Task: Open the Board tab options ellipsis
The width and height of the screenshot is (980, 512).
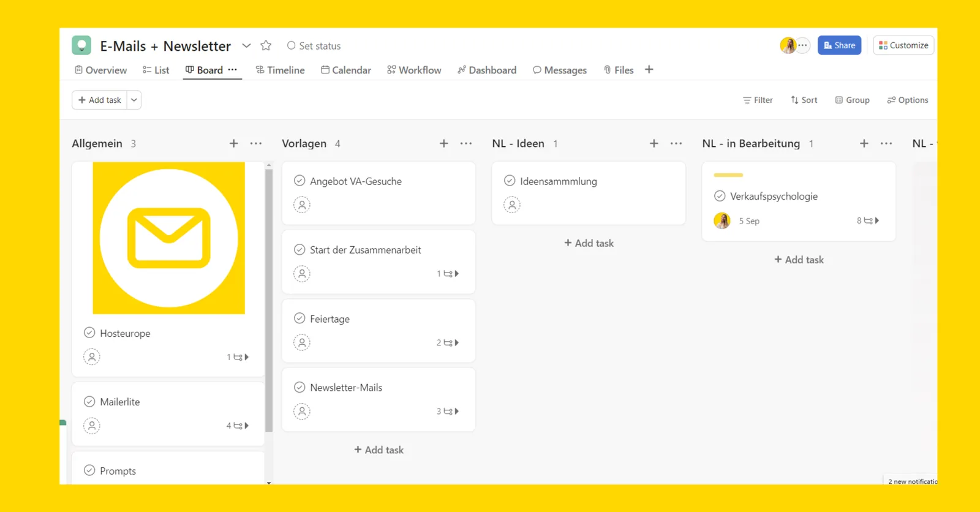Action: (x=233, y=70)
